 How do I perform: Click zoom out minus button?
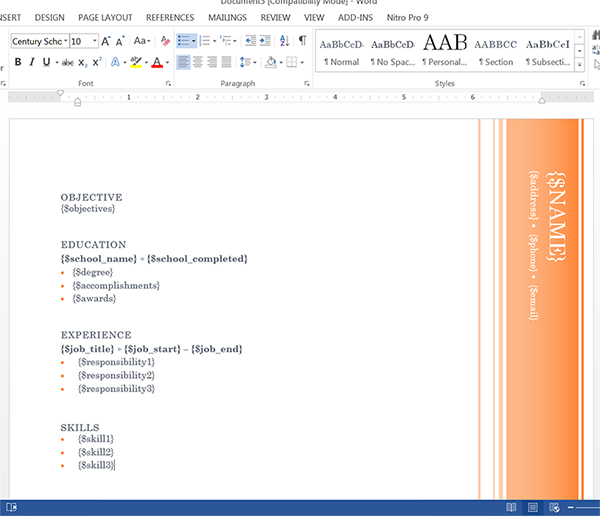coord(571,508)
